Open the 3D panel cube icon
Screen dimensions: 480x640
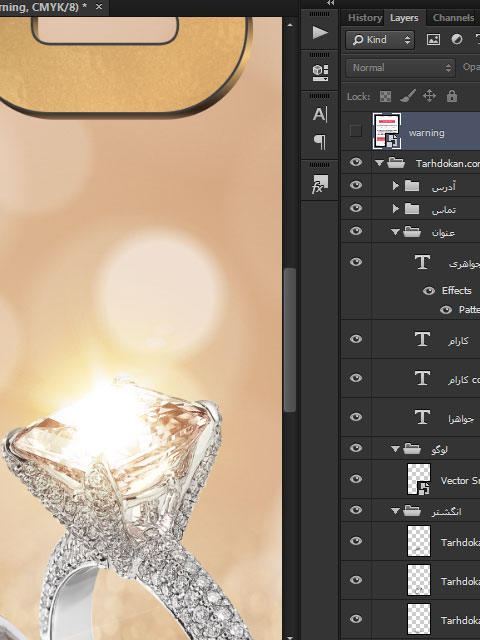(320, 73)
